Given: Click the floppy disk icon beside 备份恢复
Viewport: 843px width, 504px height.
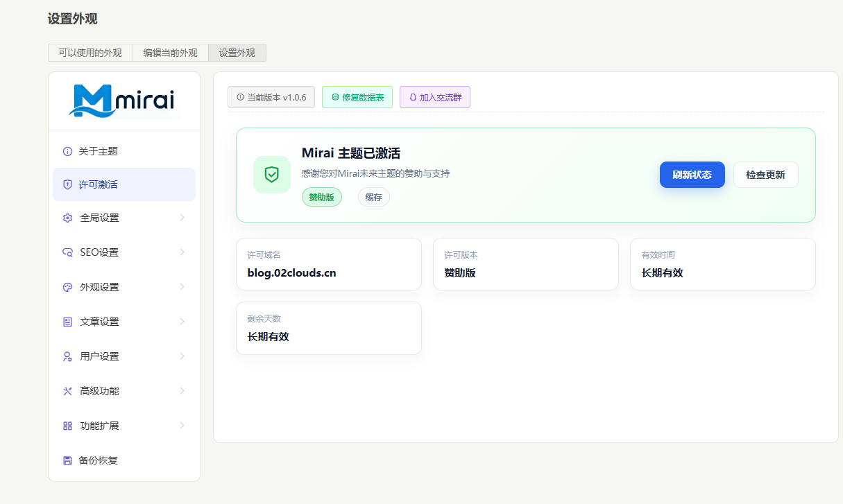Looking at the screenshot, I should 67,460.
